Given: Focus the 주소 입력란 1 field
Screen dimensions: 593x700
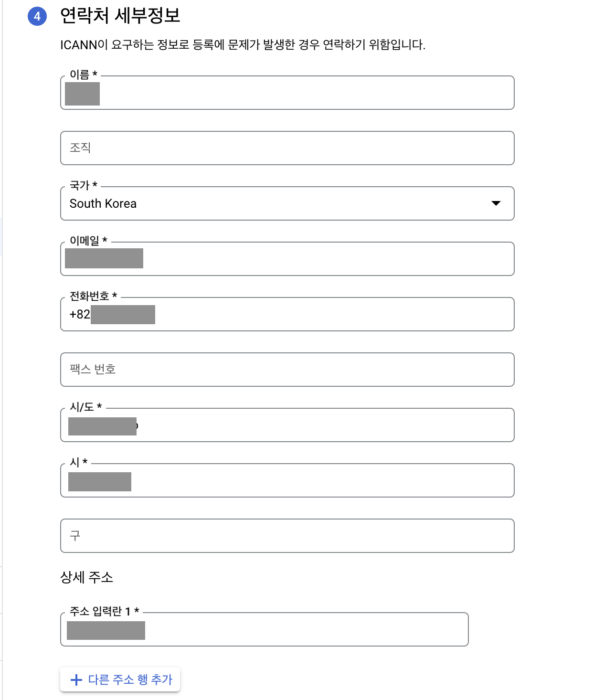Looking at the screenshot, I should 265,629.
